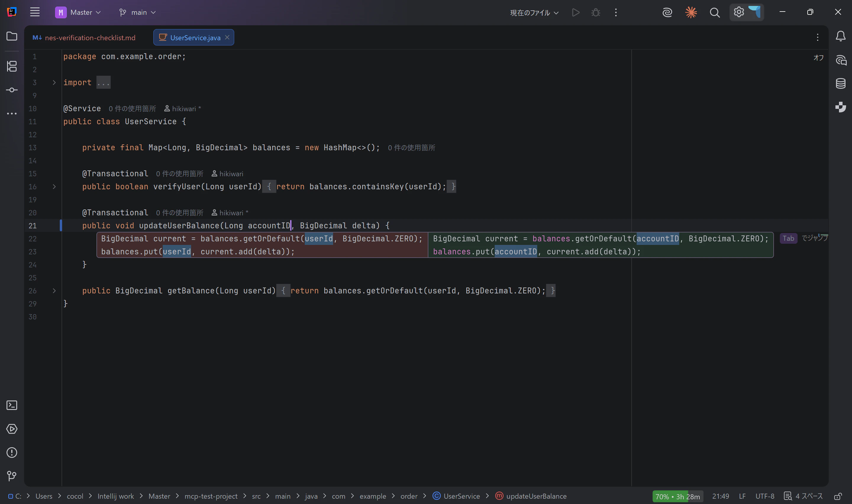Click the order breadcrumb segment

409,496
